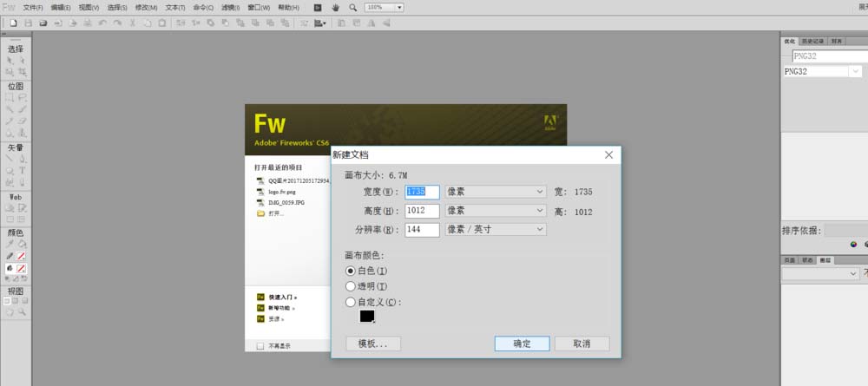
Task: Click the Undo arrow in main toolbar
Action: coord(102,23)
